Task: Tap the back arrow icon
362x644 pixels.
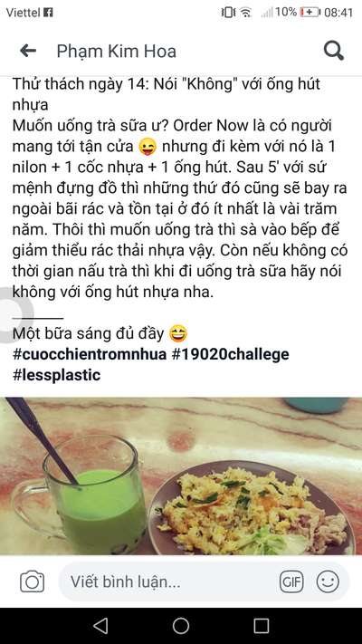Action: pyautogui.click(x=28, y=51)
